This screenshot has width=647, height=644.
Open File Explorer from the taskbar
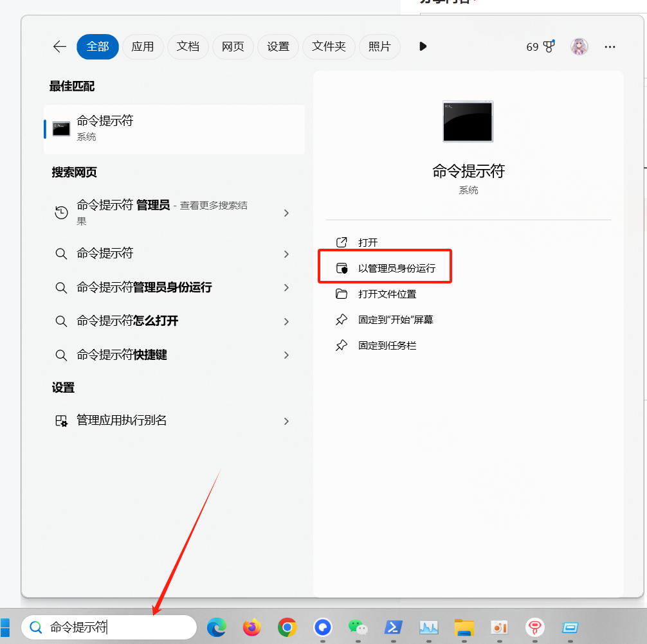pos(464,627)
